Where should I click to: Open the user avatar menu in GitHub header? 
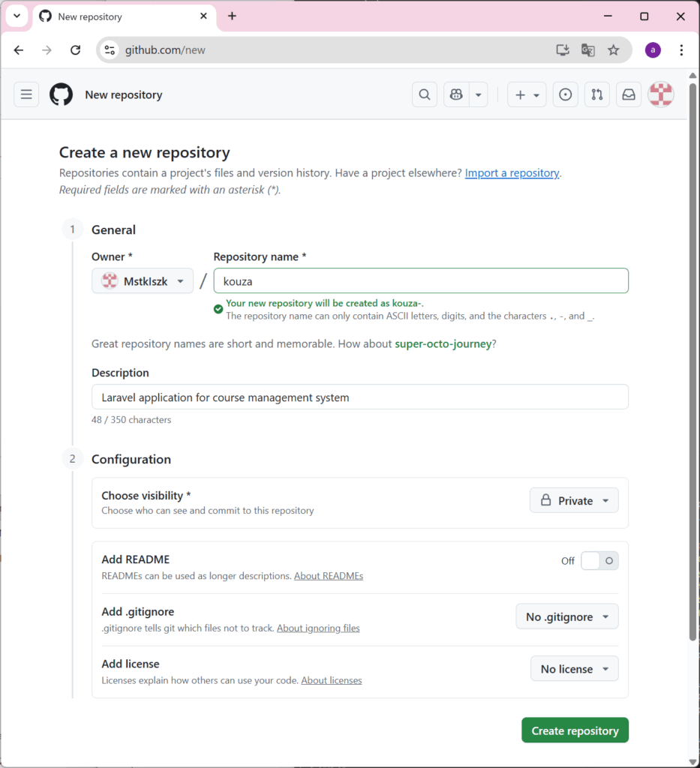[661, 94]
